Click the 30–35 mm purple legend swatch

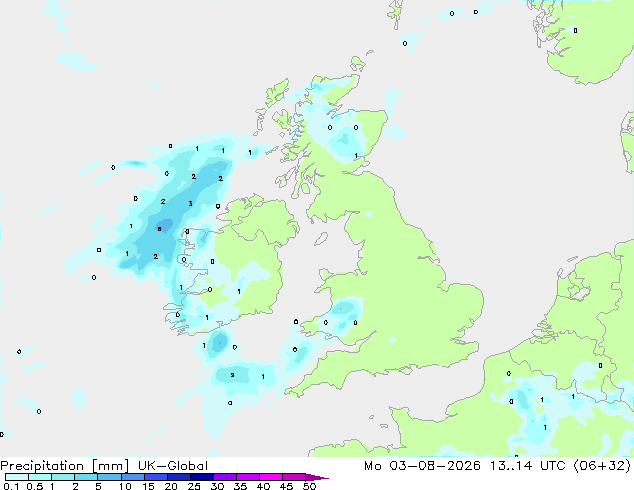click(224, 477)
